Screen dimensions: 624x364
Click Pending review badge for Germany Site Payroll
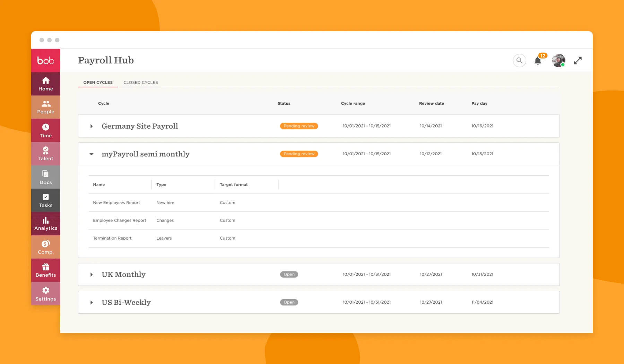(299, 126)
